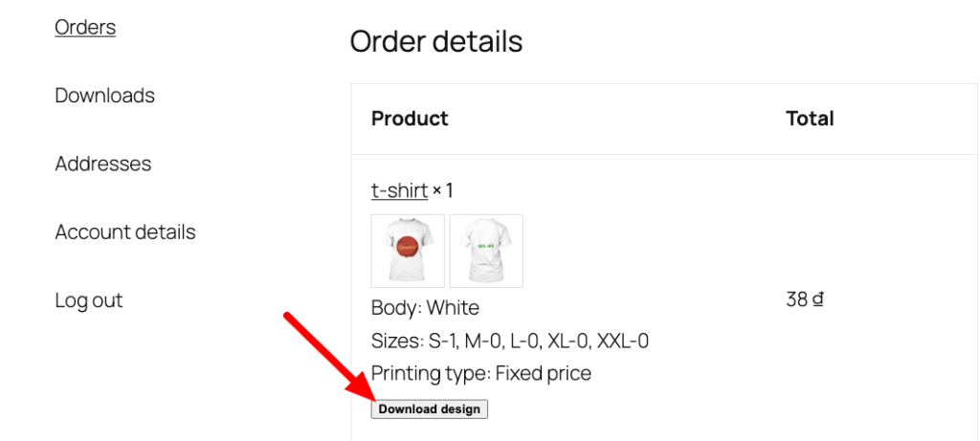Viewport: 980px width, 441px height.
Task: Open the t-shirt product link
Action: point(399,190)
